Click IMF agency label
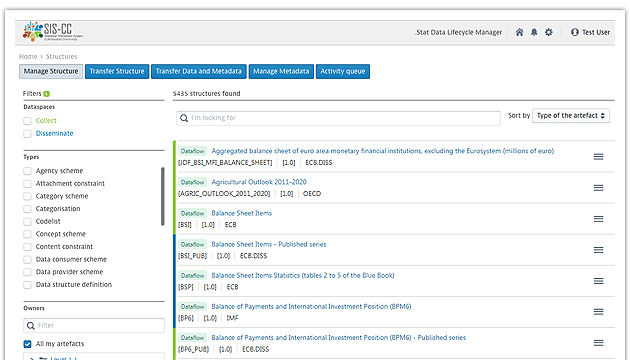630x360 pixels. [x=232, y=318]
